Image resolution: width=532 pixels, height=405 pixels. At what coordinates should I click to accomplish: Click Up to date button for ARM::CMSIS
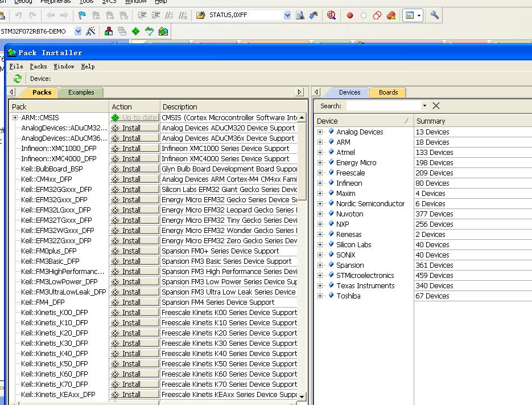tap(134, 117)
